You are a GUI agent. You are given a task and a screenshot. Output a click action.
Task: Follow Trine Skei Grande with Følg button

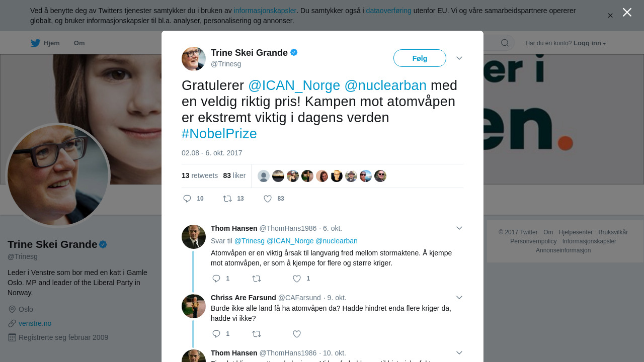tap(420, 58)
